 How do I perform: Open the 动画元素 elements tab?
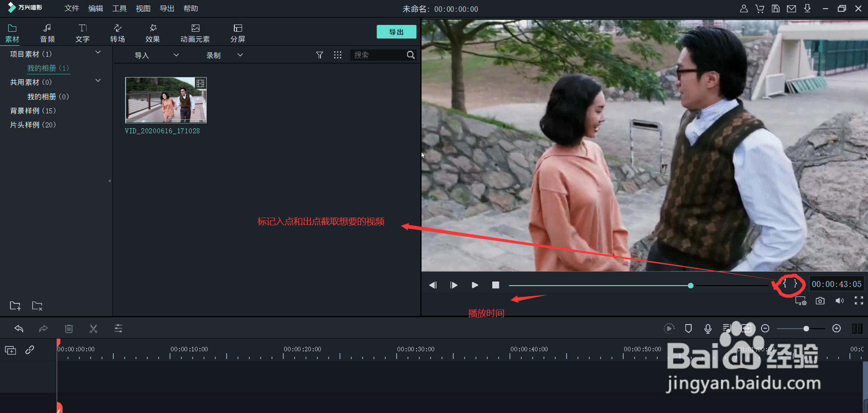(195, 34)
